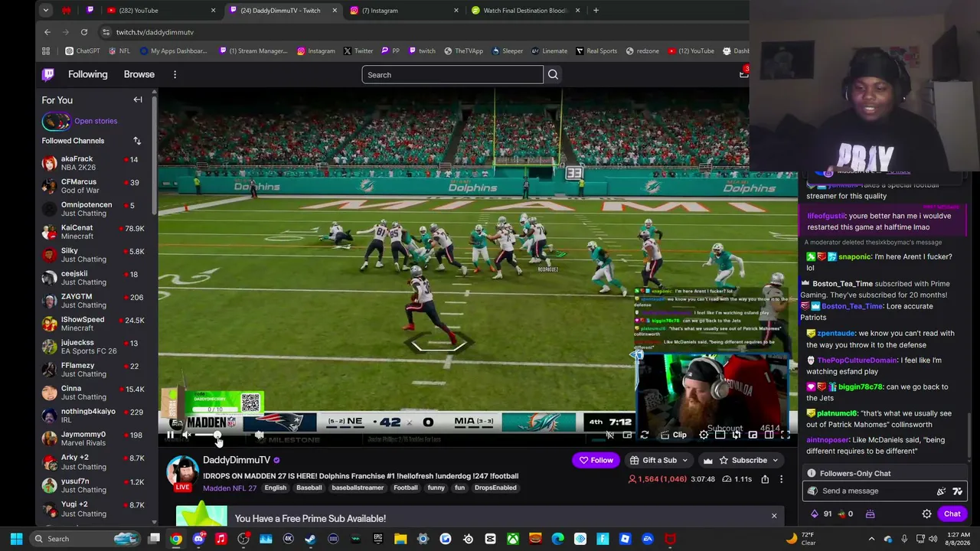Show hidden system tray icons

click(x=871, y=539)
